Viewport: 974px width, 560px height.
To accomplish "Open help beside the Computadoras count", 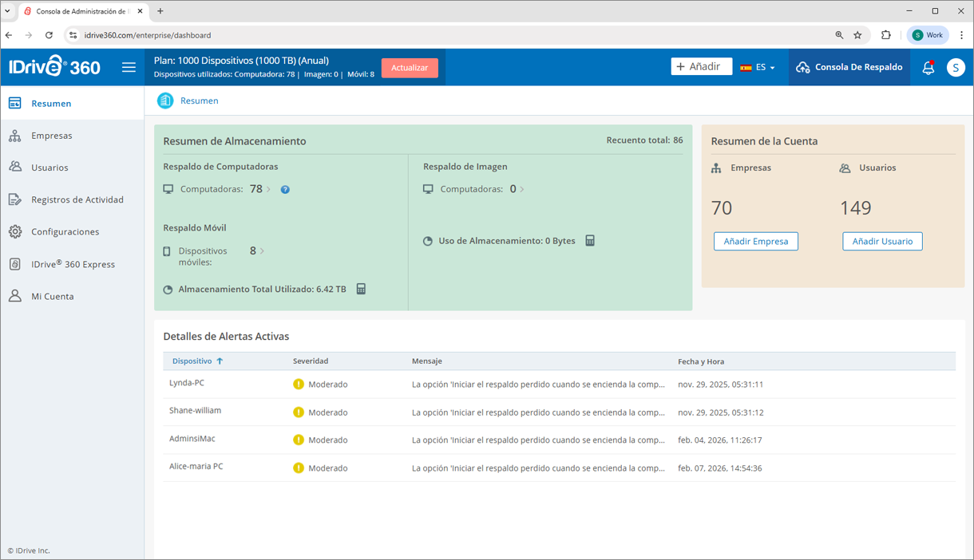I will 285,189.
